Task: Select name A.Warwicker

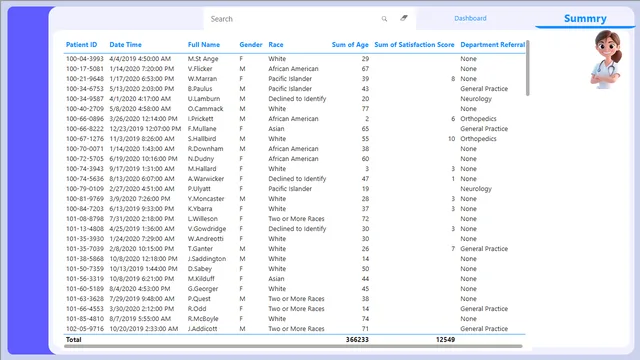Action: point(206,179)
